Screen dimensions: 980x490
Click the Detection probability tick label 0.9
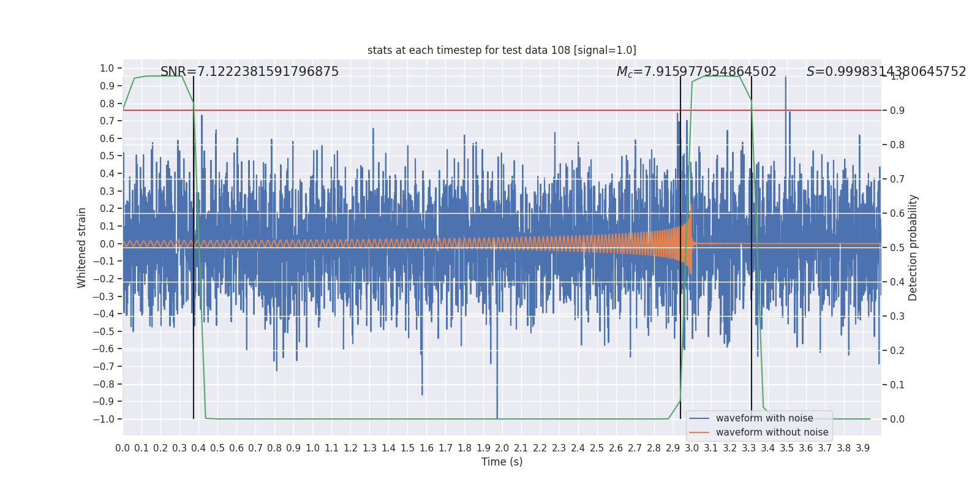pyautogui.click(x=897, y=111)
